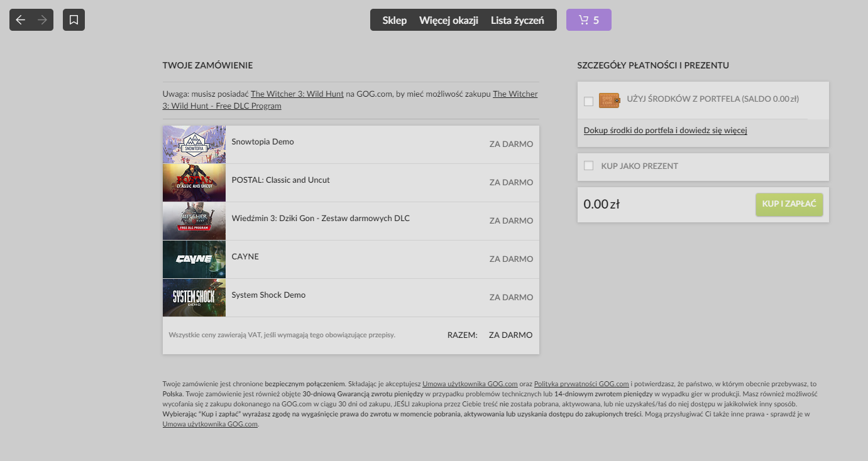Select Wiedźmin 3: Dziki Gon DLC title

pyautogui.click(x=321, y=219)
